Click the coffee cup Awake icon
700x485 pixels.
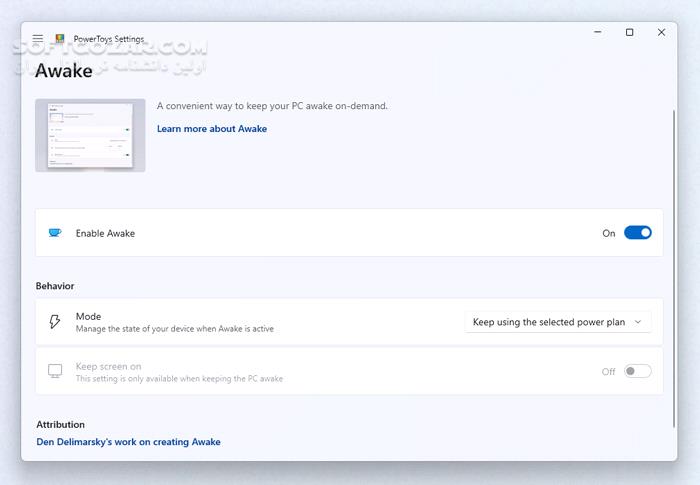[x=55, y=233]
